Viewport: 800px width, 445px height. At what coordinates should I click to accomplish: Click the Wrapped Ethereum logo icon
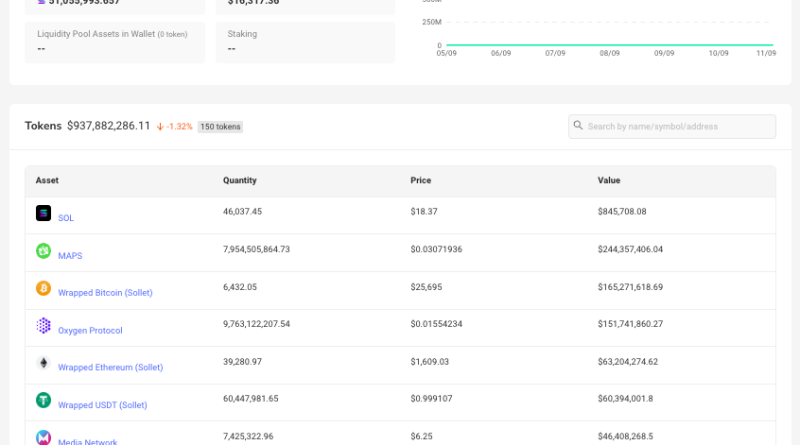tap(43, 363)
